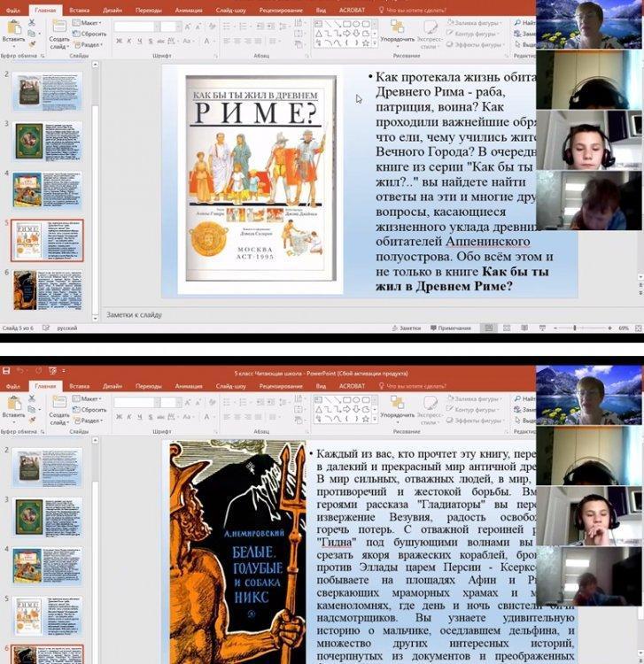Viewport: 644px width, 664px height.
Task: Open Font dialog launcher in top window
Action: pyautogui.click(x=215, y=56)
